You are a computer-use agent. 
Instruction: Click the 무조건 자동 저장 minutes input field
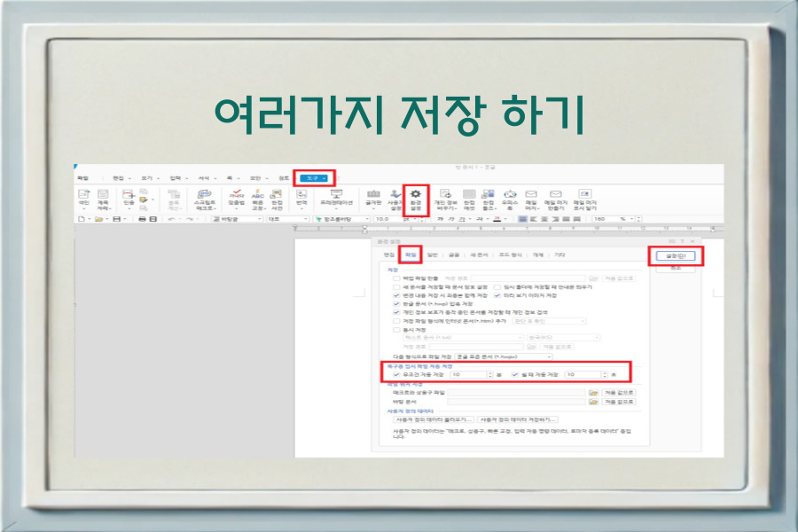tap(469, 375)
